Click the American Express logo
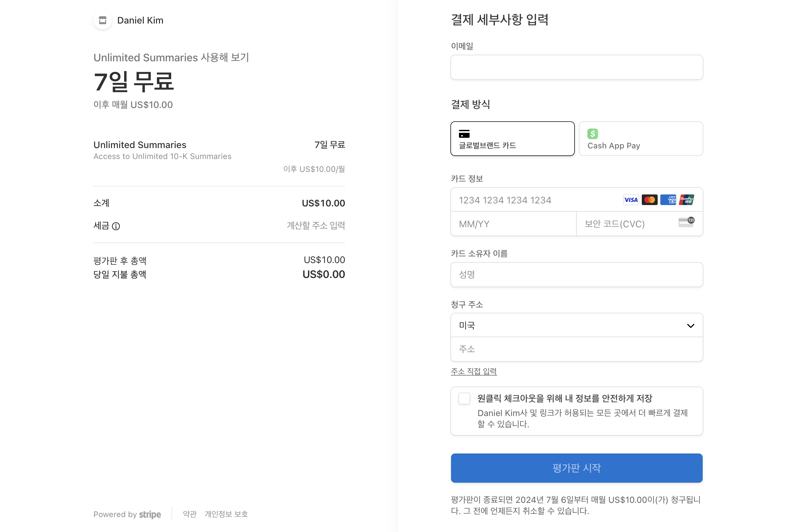 pos(668,200)
